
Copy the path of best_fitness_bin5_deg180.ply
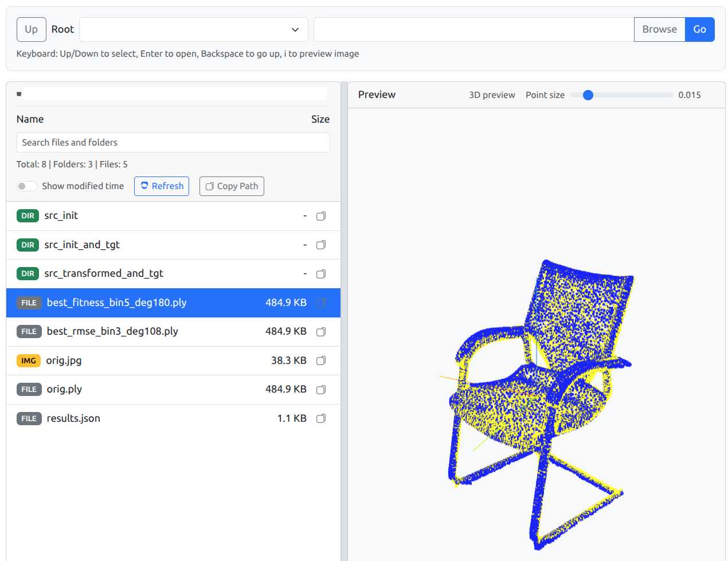pyautogui.click(x=320, y=303)
